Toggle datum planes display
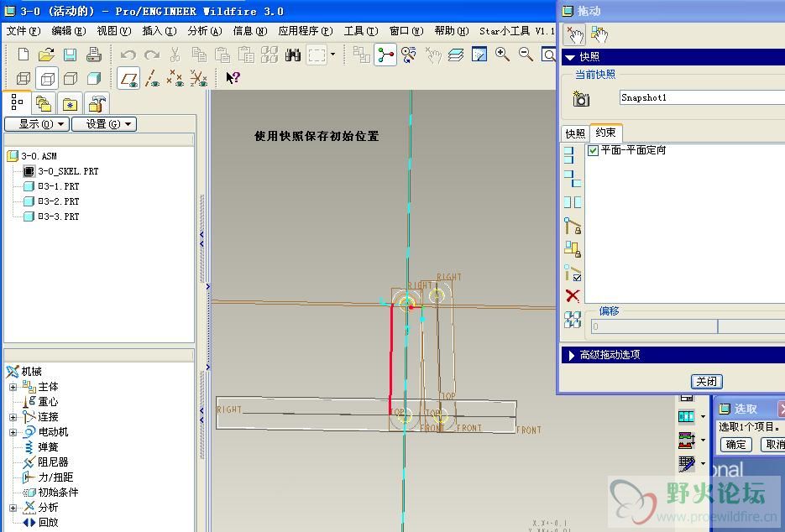This screenshot has width=785, height=532. [128, 78]
